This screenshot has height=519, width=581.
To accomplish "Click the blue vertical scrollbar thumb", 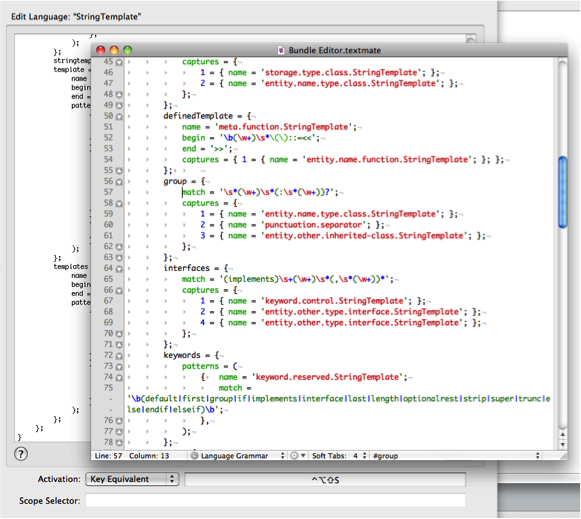I will [562, 192].
